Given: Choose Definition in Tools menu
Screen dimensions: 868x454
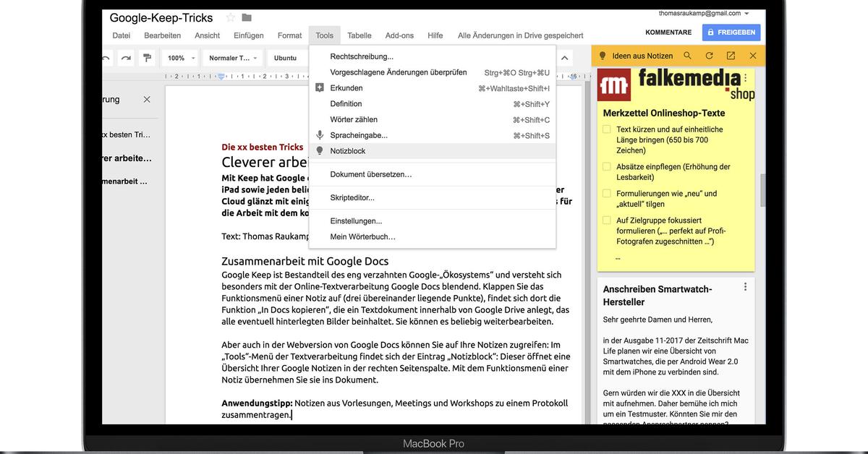Looking at the screenshot, I should 433,104.
